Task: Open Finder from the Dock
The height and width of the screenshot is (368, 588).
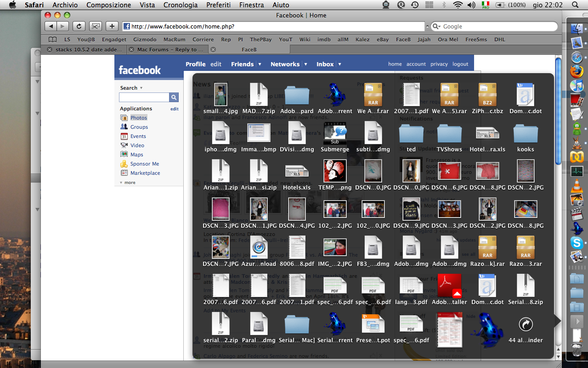Action: click(x=577, y=29)
